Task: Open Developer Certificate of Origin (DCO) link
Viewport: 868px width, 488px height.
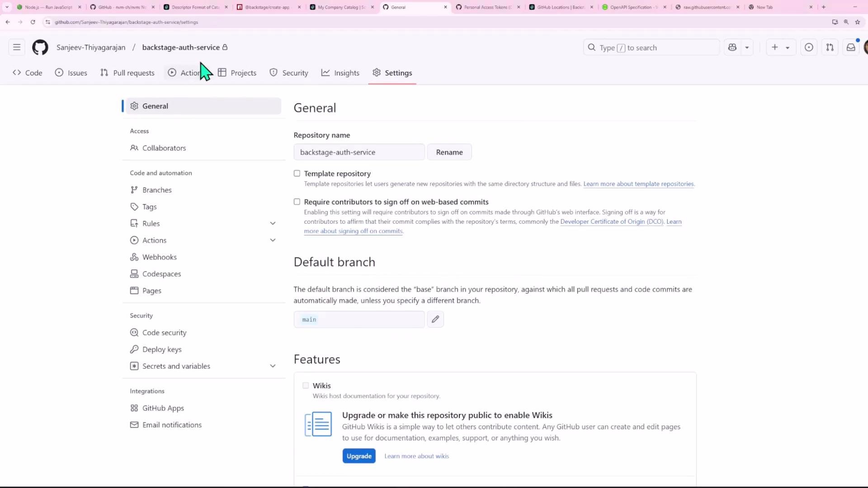Action: (x=612, y=221)
